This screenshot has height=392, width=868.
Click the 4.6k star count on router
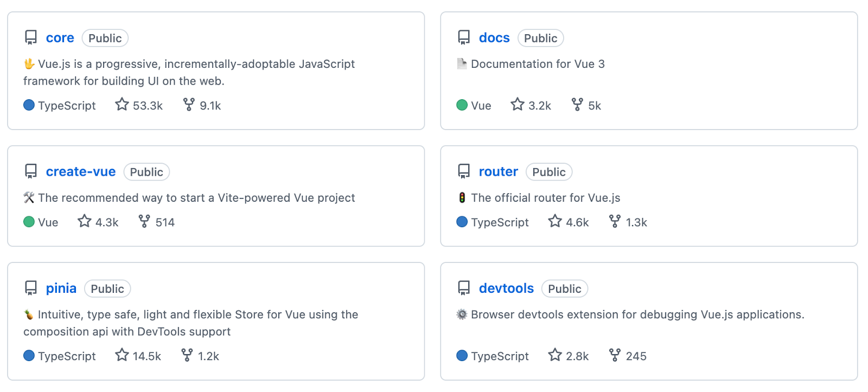click(577, 222)
